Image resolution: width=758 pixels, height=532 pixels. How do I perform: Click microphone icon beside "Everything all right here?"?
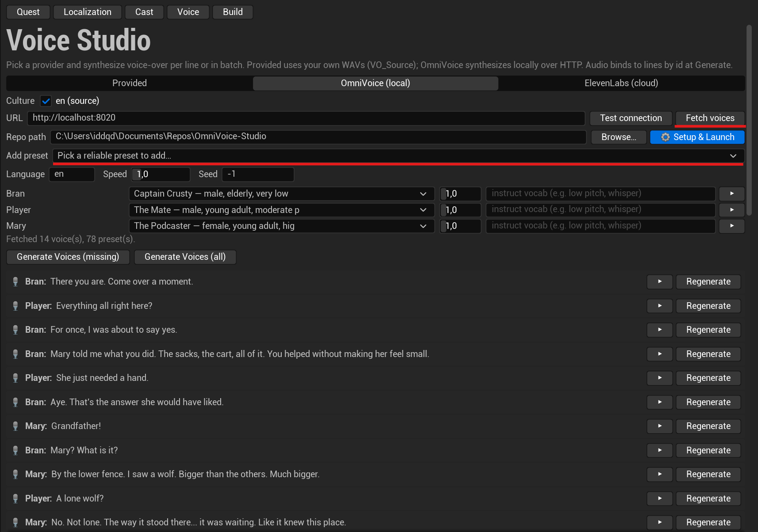(15, 306)
